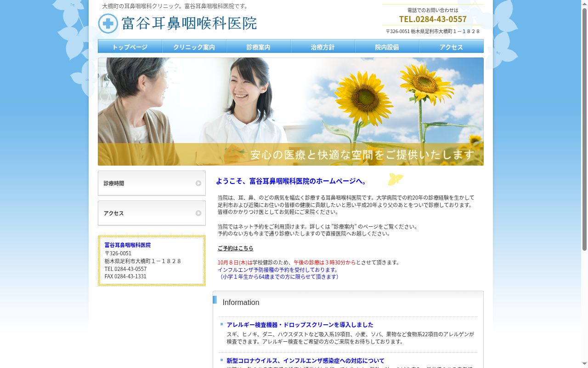
Task: Click アクセス in the top navigation bar
Action: (x=452, y=46)
